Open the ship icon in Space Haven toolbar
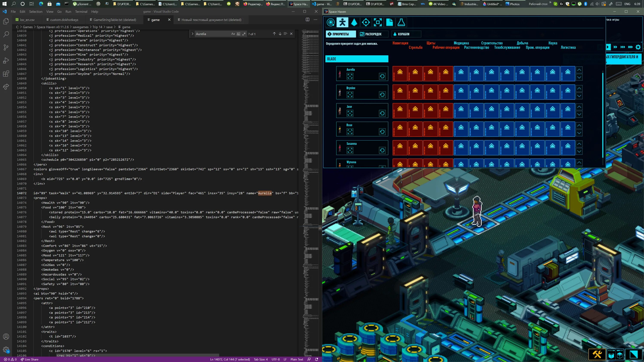644x362 pixels. point(354,23)
